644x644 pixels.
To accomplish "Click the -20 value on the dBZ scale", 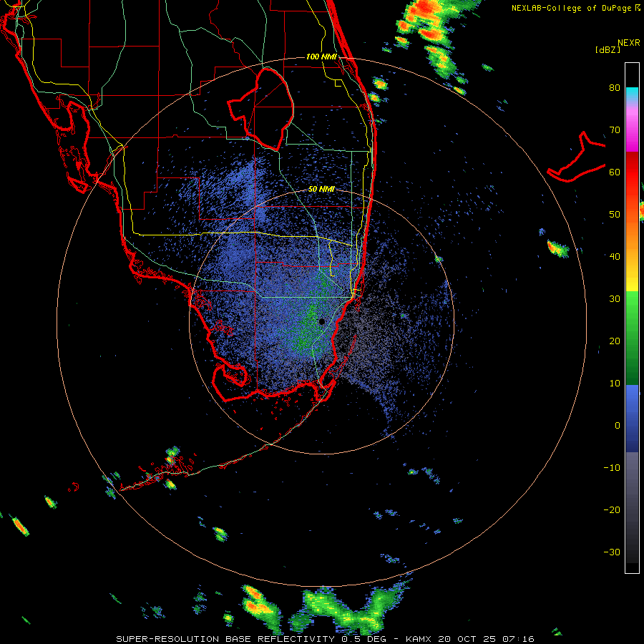I will pos(612,509).
